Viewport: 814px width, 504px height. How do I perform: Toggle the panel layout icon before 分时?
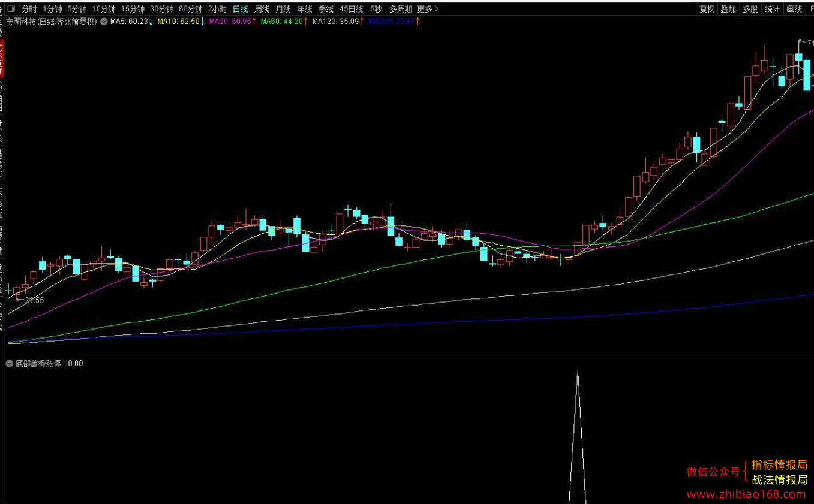(x=11, y=9)
